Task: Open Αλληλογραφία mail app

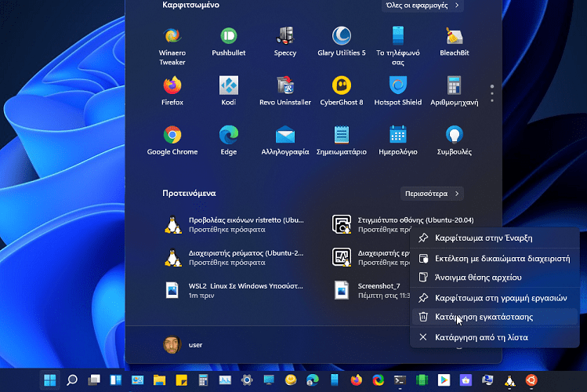Action: click(x=285, y=140)
